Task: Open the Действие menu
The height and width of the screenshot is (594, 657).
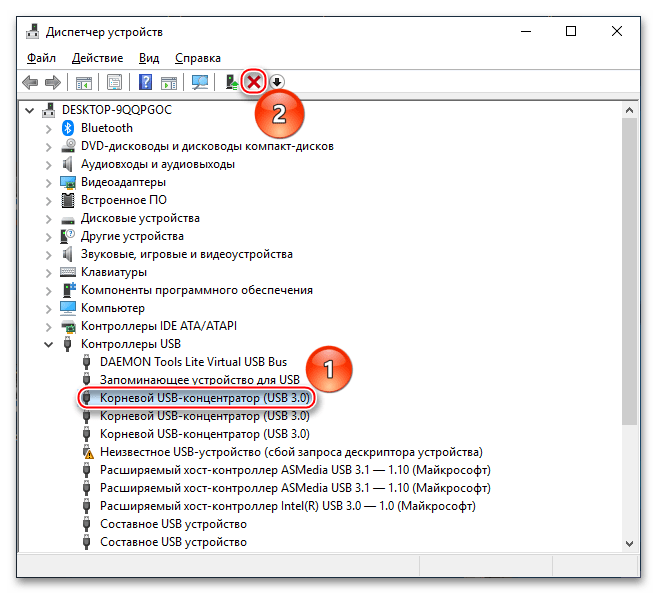Action: pos(98,58)
